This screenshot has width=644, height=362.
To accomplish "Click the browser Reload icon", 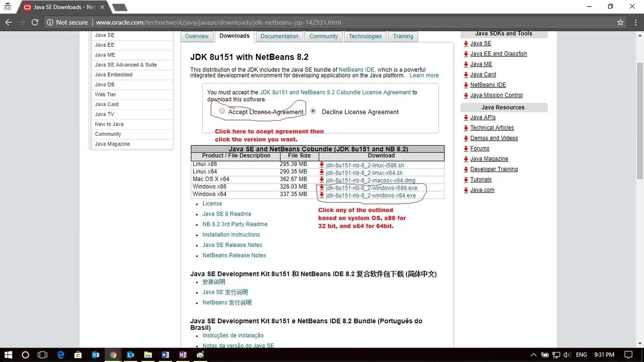I will click(35, 22).
